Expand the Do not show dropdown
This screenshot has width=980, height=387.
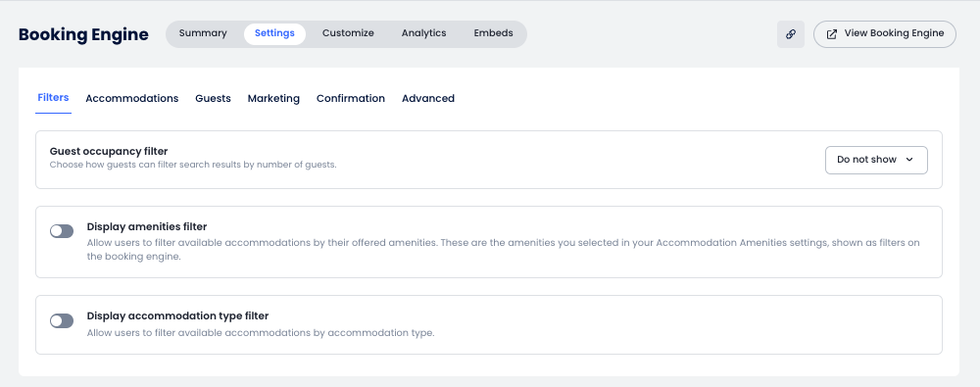[x=876, y=160]
